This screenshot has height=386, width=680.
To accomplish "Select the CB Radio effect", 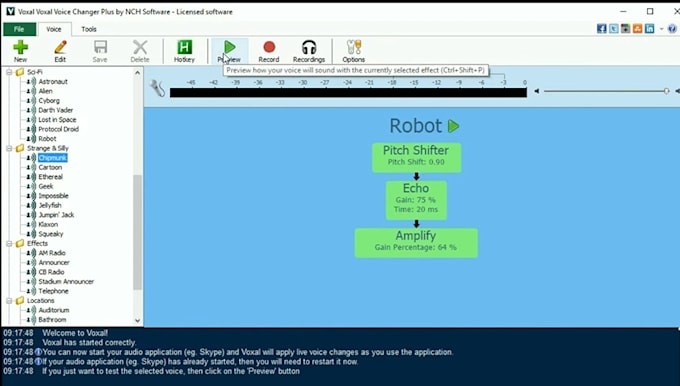I will pyautogui.click(x=51, y=272).
